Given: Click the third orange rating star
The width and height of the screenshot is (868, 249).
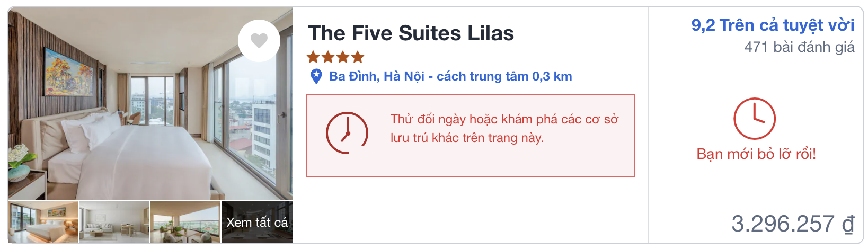Looking at the screenshot, I should click(343, 57).
